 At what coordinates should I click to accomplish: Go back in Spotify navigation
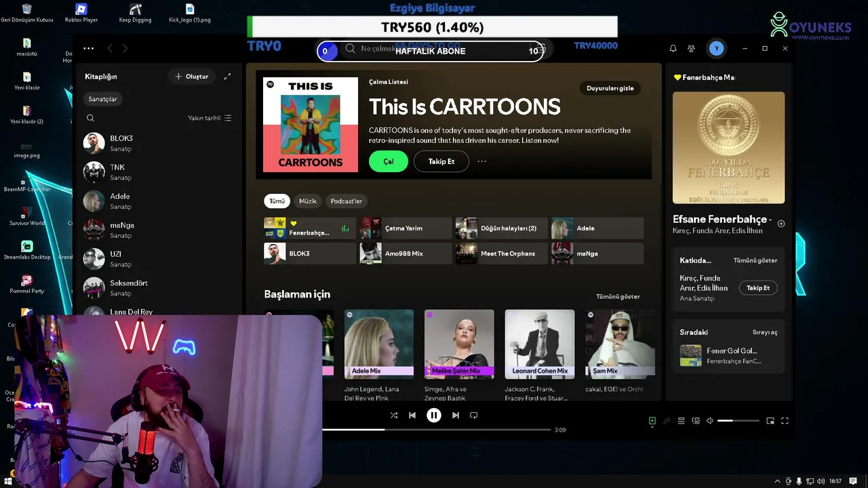click(x=110, y=48)
